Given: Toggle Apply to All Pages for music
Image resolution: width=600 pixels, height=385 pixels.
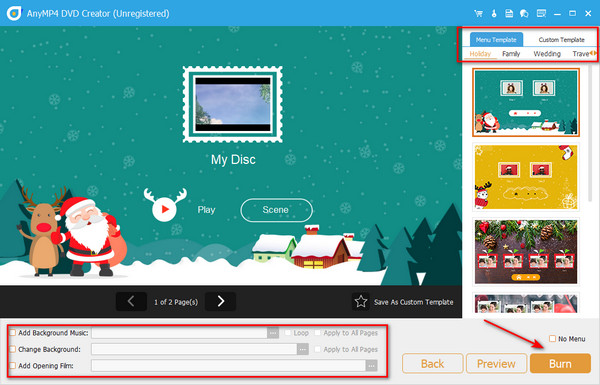Looking at the screenshot, I should 317,333.
